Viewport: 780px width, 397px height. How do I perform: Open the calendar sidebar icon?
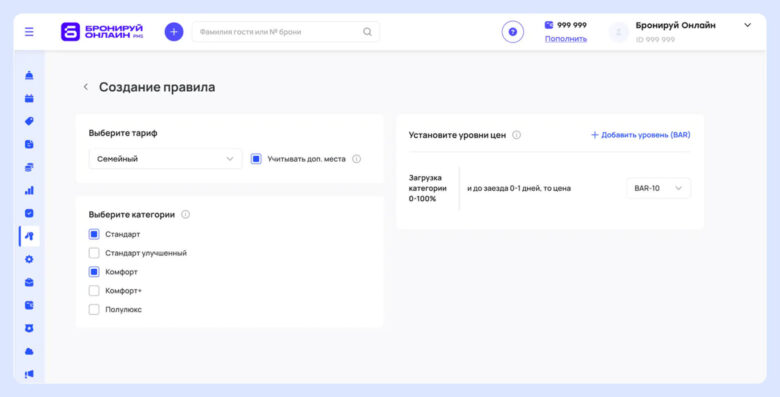pos(29,99)
